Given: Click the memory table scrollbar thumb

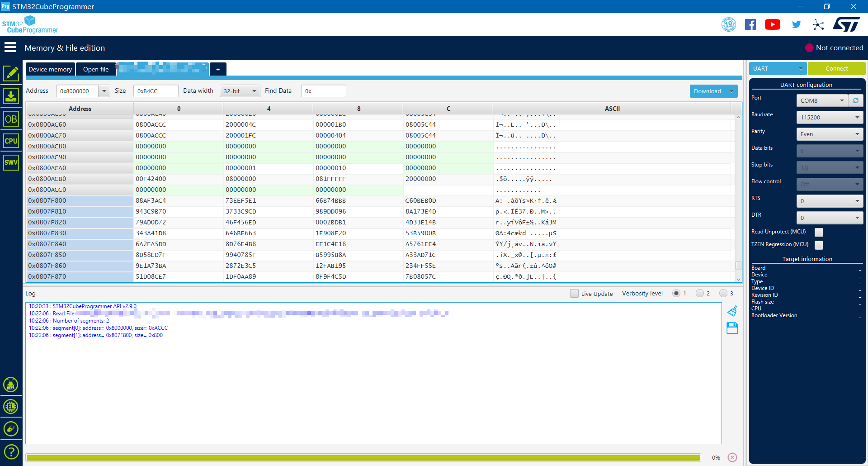Looking at the screenshot, I should click(x=738, y=265).
